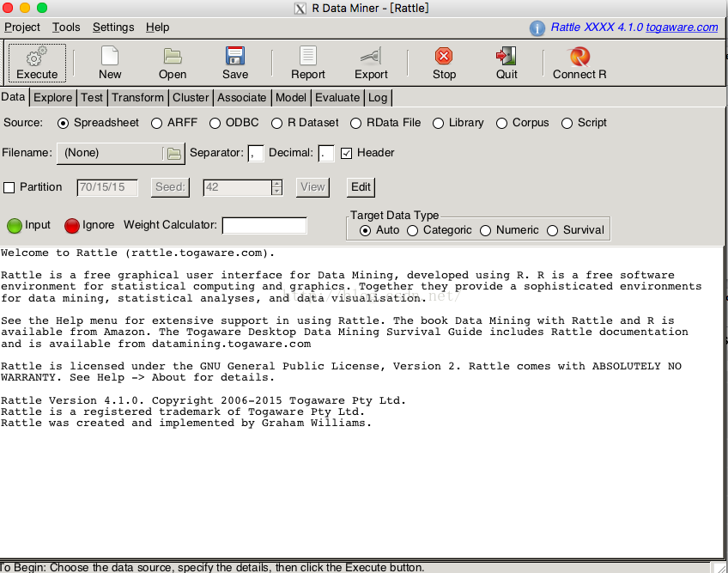Select Script as data source
The image size is (728, 573).
(567, 123)
